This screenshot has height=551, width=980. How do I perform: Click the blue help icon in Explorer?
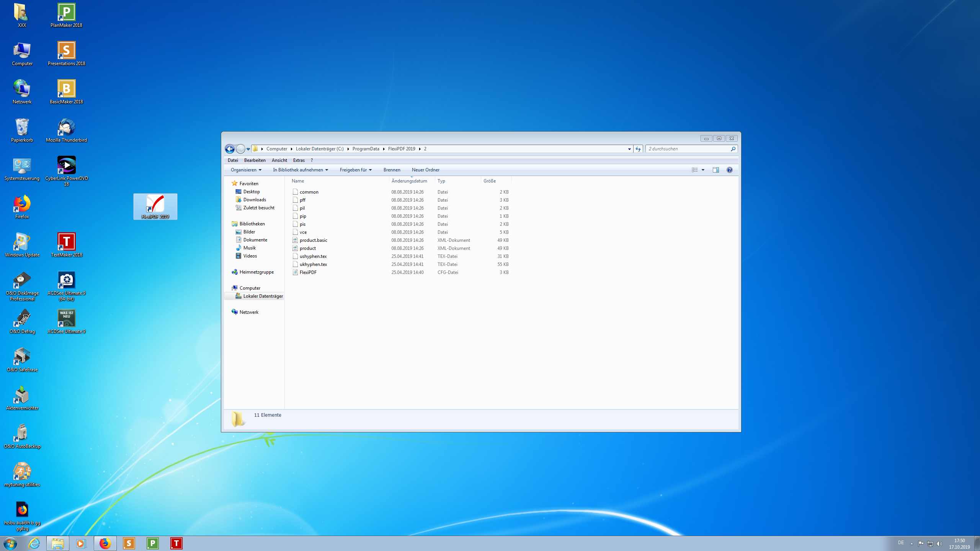tap(730, 170)
